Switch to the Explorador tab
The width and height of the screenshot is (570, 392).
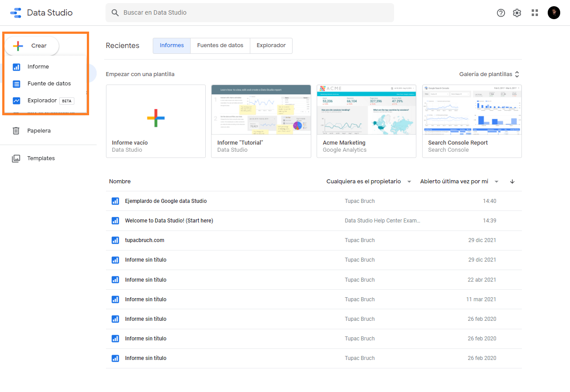[x=271, y=46]
